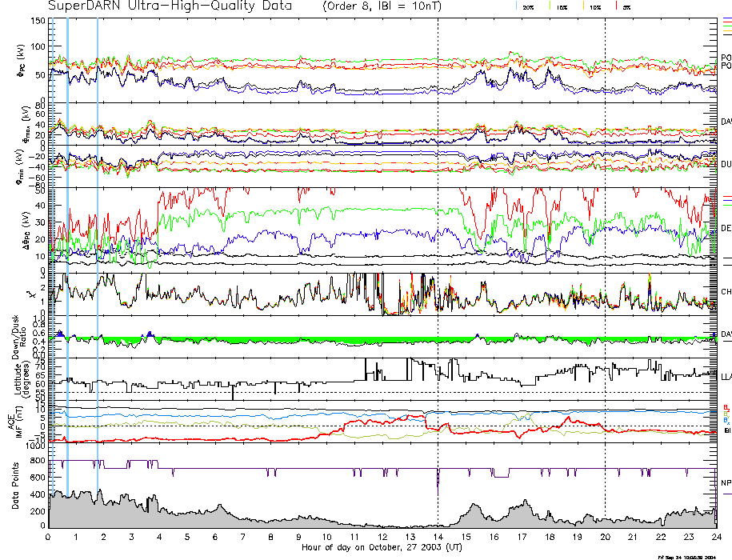The height and width of the screenshot is (560, 732).
Task: Click the thick blue marker near hour 0.7
Action: (x=68, y=257)
